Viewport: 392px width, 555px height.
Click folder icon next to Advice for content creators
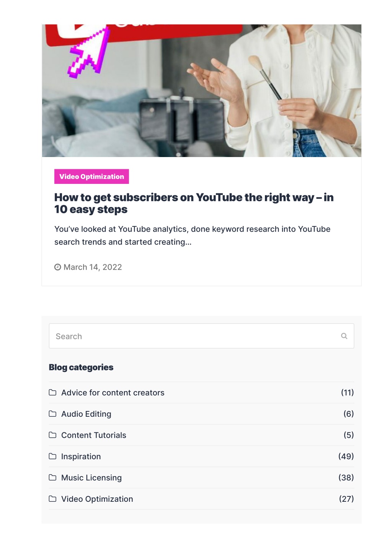52,392
